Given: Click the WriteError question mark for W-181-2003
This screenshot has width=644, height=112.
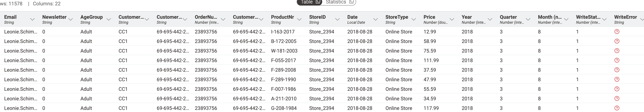Looking at the screenshot, I should pyautogui.click(x=617, y=51).
